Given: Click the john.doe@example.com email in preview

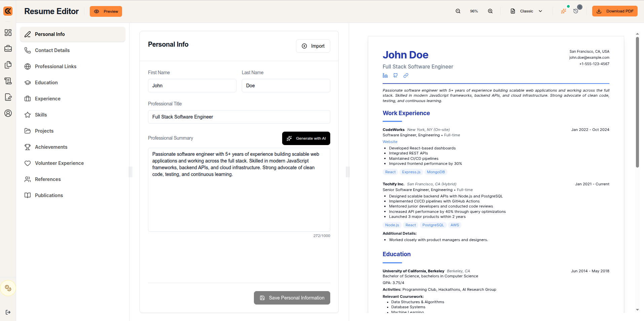Looking at the screenshot, I should tap(589, 57).
